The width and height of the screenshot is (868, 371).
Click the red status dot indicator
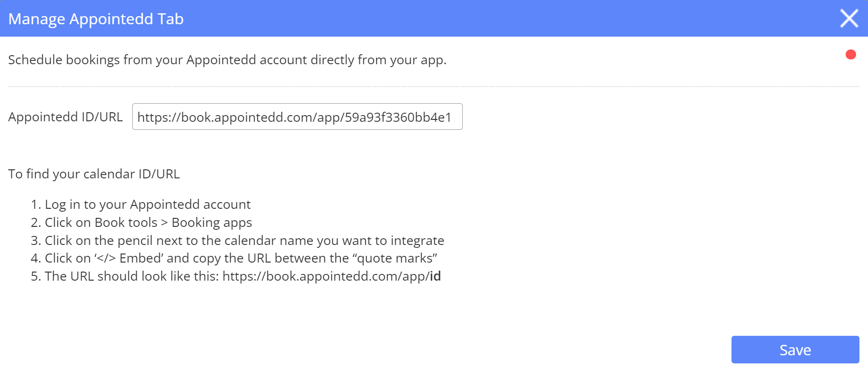click(851, 55)
